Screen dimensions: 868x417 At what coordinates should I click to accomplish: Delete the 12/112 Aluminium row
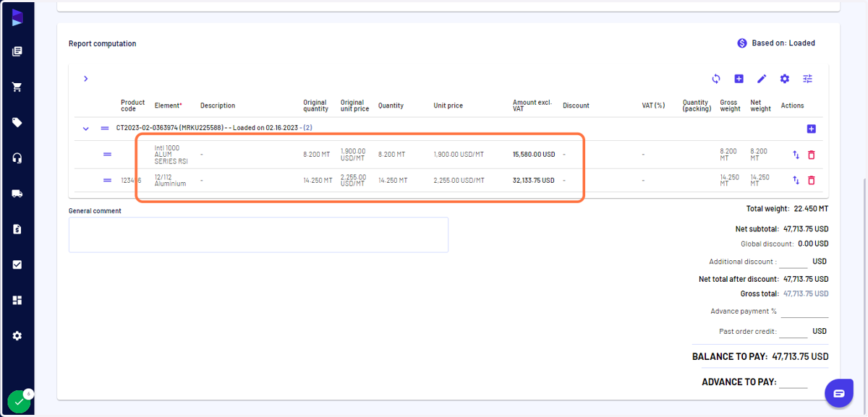tap(811, 180)
